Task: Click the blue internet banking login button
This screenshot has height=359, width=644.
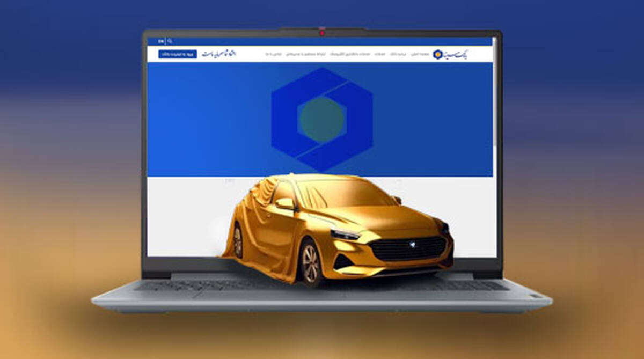Action: (x=178, y=54)
